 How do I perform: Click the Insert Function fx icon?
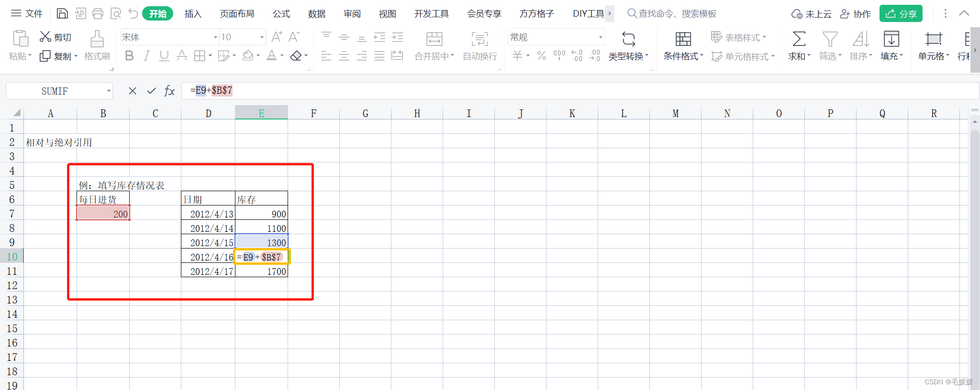click(x=169, y=91)
